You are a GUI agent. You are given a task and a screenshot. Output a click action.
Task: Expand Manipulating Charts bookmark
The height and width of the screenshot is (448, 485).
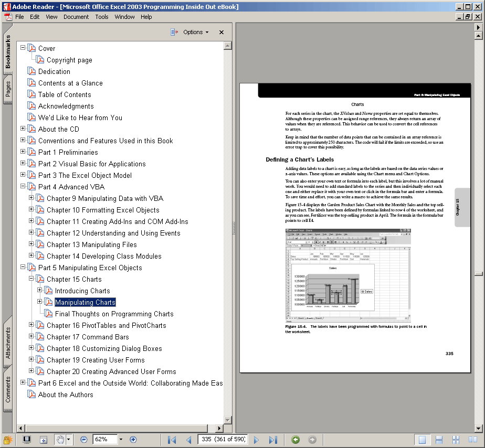coord(39,302)
